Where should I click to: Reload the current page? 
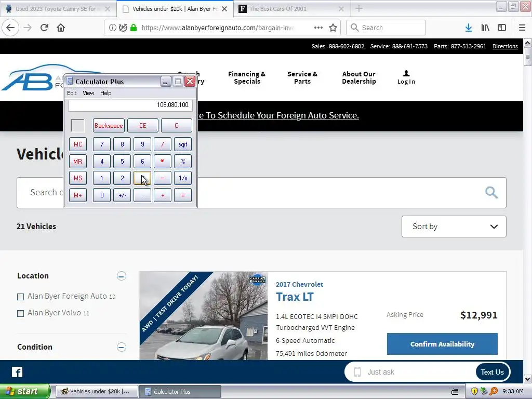44,28
